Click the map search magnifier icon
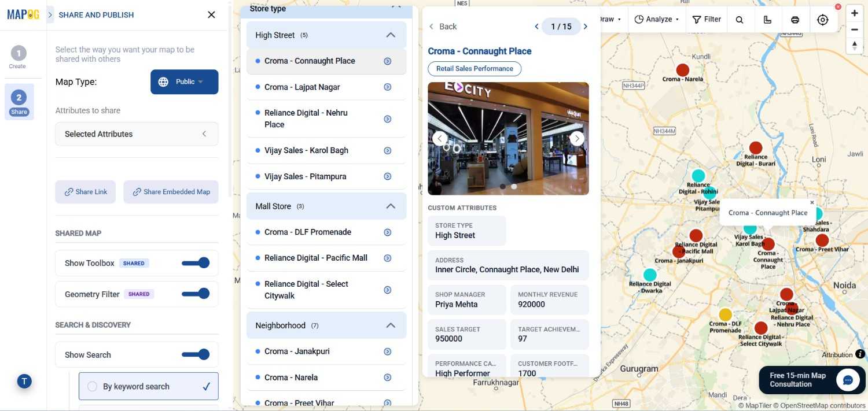 click(740, 20)
